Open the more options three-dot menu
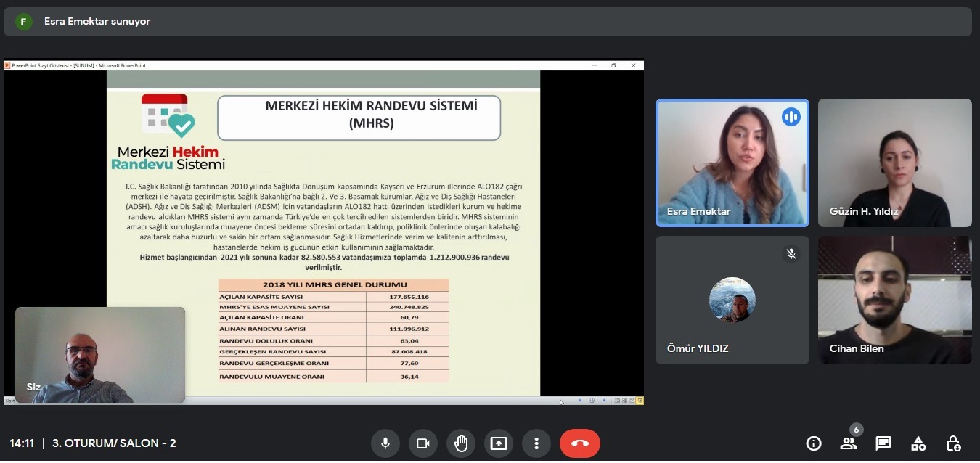The width and height of the screenshot is (980, 463). 536,443
